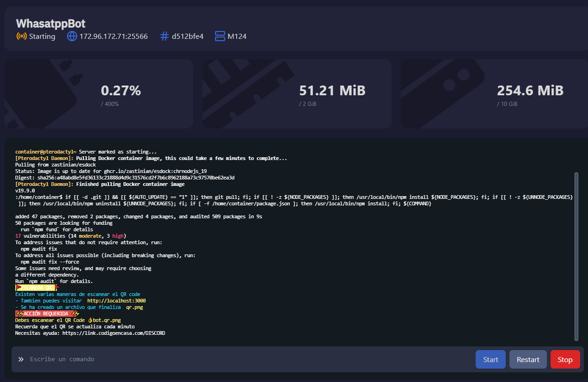The width and height of the screenshot is (588, 382).
Task: Click the bot.qr.png filename in the console
Action: pyautogui.click(x=106, y=320)
